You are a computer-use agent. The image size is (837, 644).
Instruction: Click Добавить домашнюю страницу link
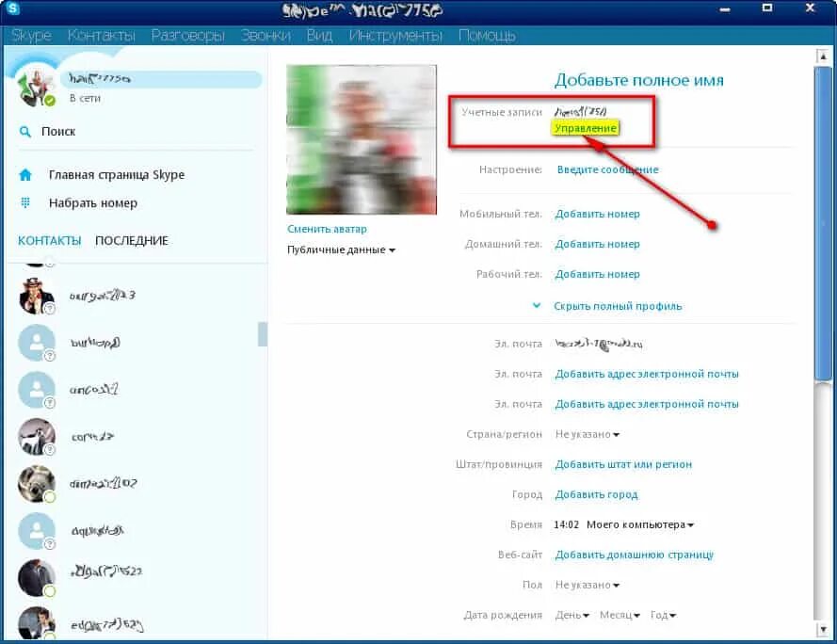(635, 555)
